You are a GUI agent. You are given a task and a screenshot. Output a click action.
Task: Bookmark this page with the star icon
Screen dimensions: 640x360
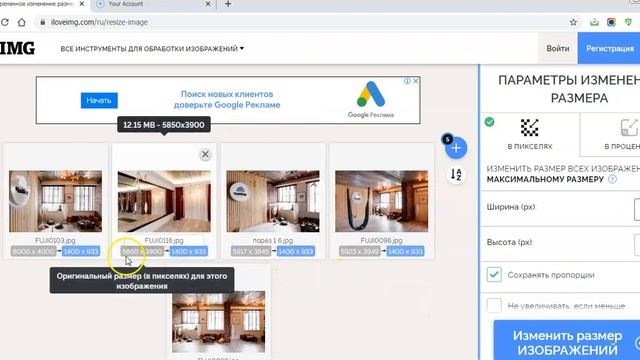(573, 22)
